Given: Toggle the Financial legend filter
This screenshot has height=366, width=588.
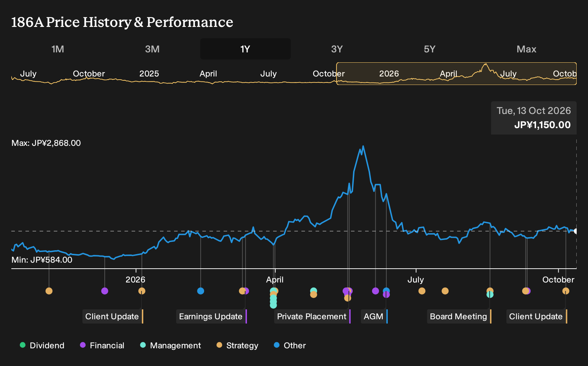Looking at the screenshot, I should point(102,345).
